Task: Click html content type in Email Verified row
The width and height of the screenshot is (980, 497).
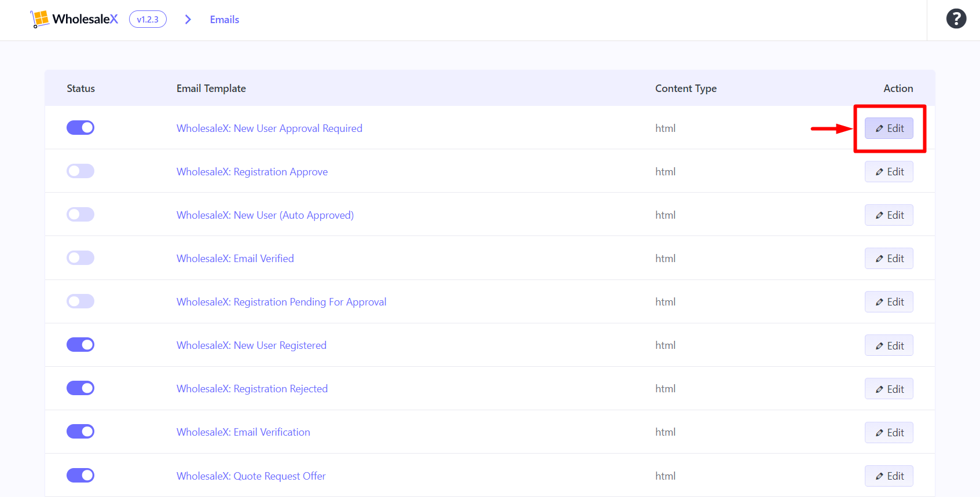Action: point(665,259)
